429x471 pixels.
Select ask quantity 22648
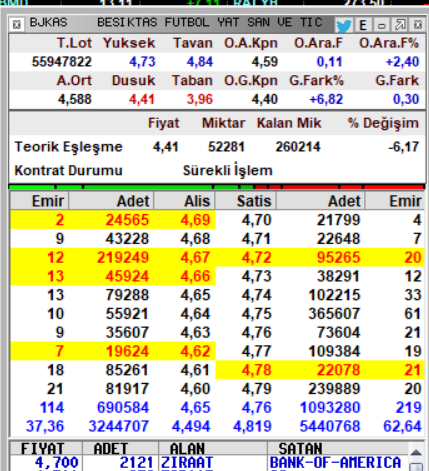coord(338,239)
